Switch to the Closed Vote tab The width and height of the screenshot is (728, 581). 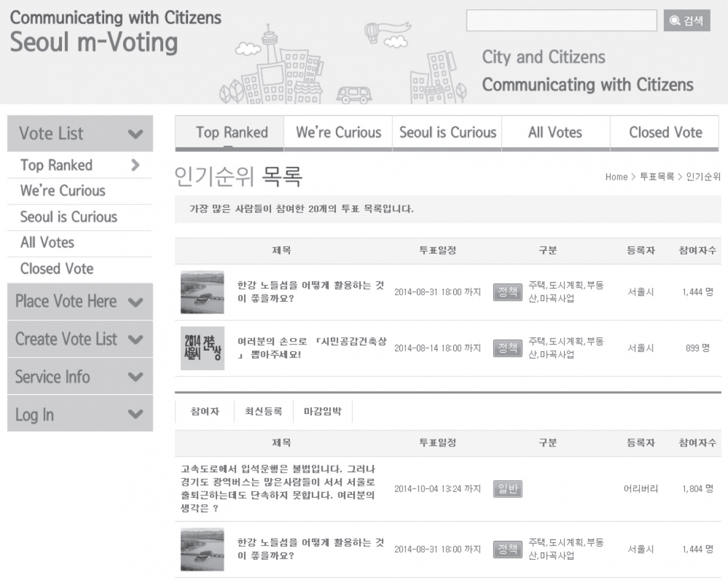pyautogui.click(x=665, y=133)
